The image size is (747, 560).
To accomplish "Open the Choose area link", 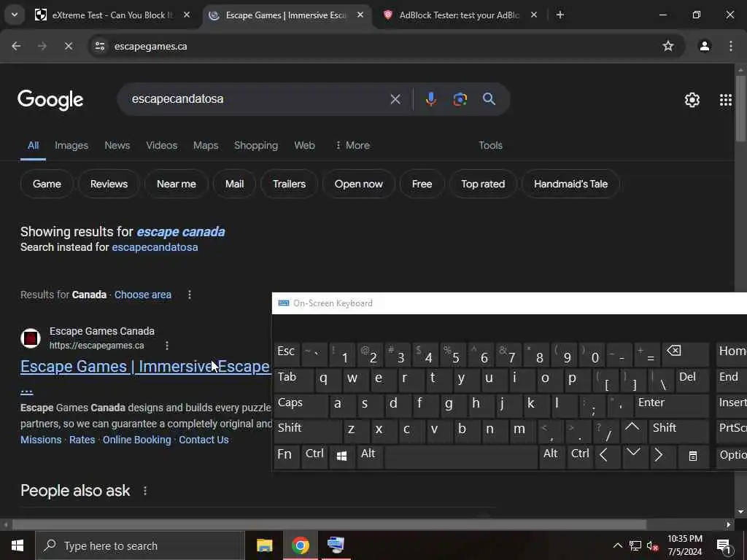I will click(143, 295).
